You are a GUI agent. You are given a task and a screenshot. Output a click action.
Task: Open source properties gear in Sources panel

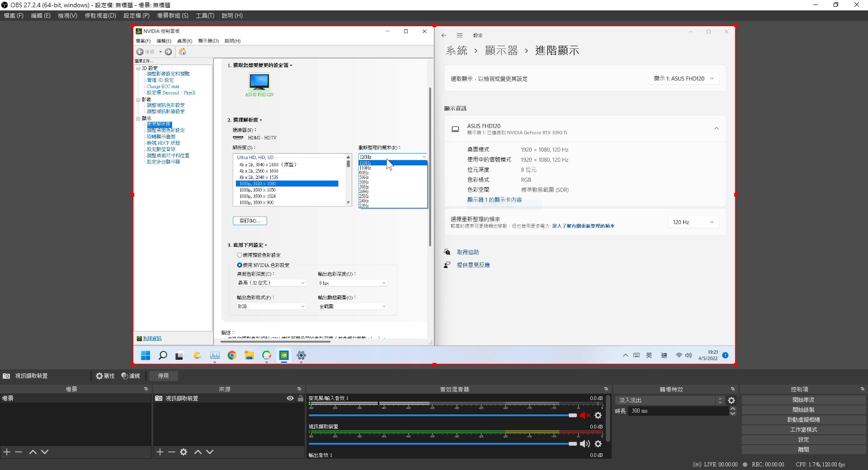tap(184, 452)
